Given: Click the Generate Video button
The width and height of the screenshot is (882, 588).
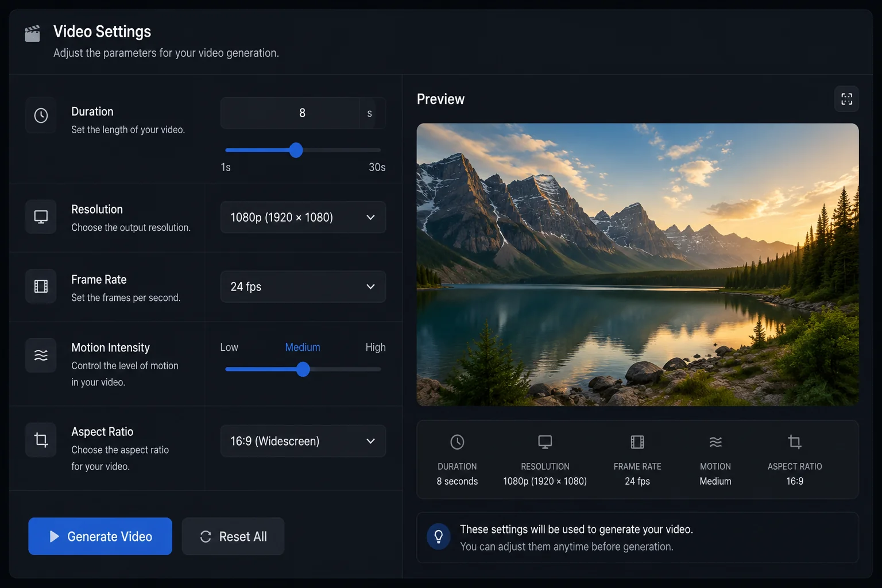Looking at the screenshot, I should 100,536.
